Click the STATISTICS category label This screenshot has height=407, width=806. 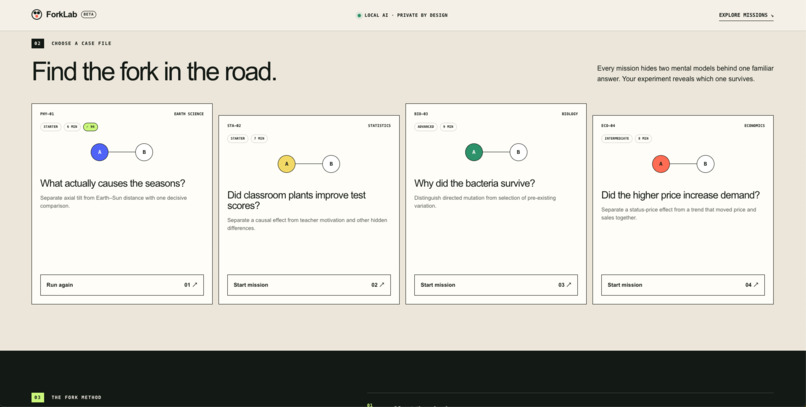click(x=379, y=126)
